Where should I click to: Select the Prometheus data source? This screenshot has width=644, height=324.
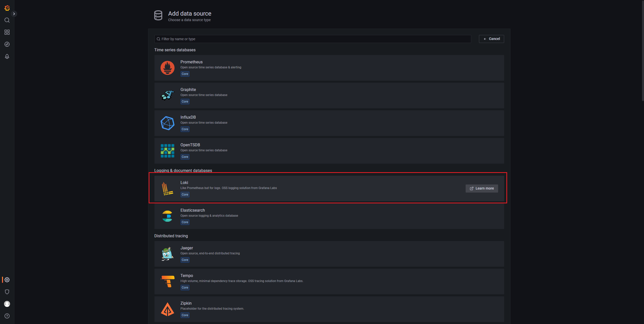pyautogui.click(x=329, y=68)
